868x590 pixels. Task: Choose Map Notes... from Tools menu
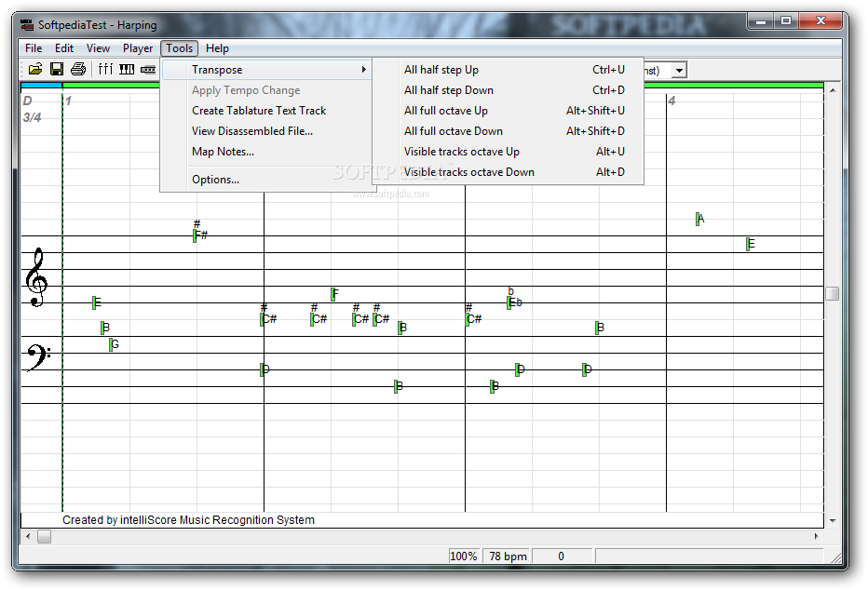click(x=266, y=152)
